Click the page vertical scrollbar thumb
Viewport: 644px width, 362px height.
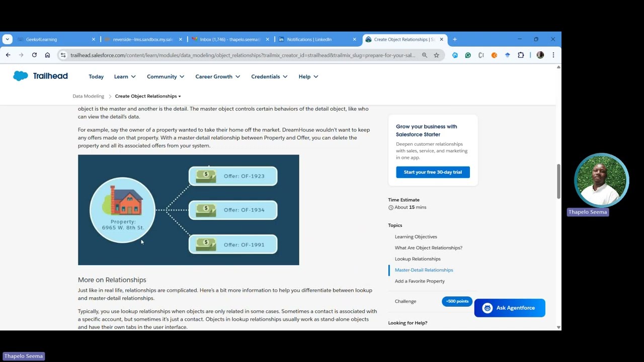click(x=558, y=181)
